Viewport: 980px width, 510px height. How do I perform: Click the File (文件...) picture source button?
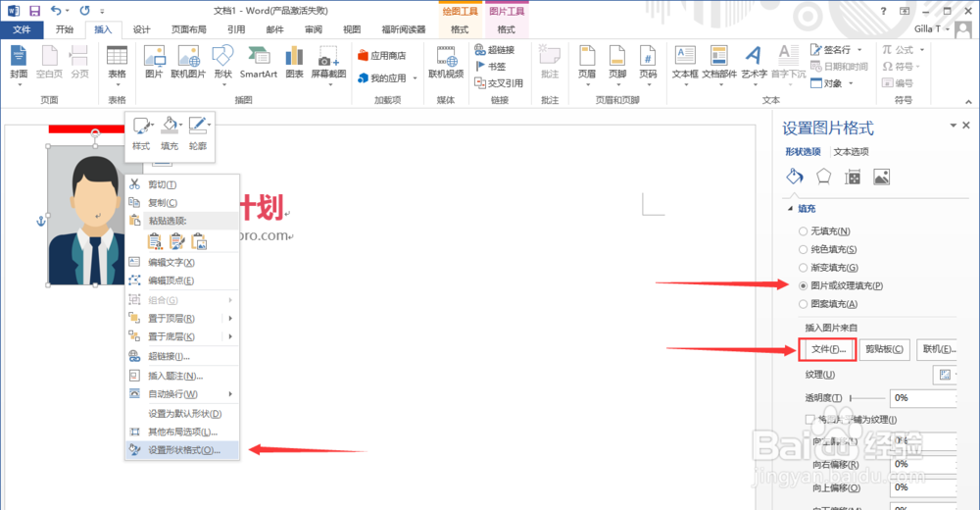[827, 349]
